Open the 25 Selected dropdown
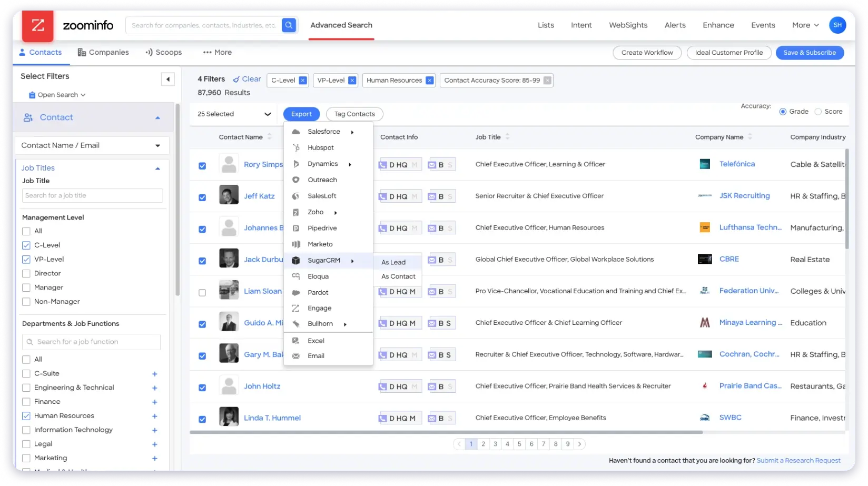 pyautogui.click(x=234, y=114)
